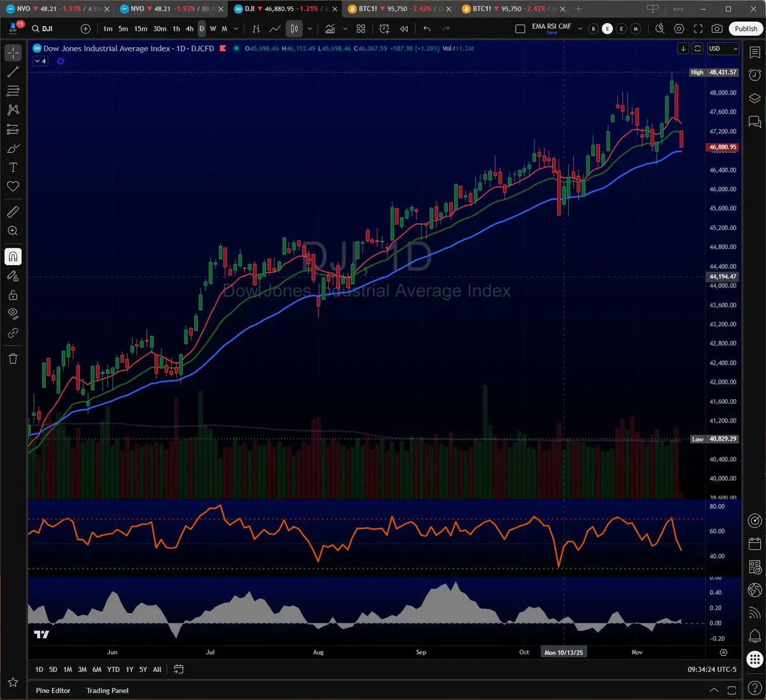Screen dimensions: 766x700
Task: Select the candles chart style
Action: pyautogui.click(x=294, y=29)
